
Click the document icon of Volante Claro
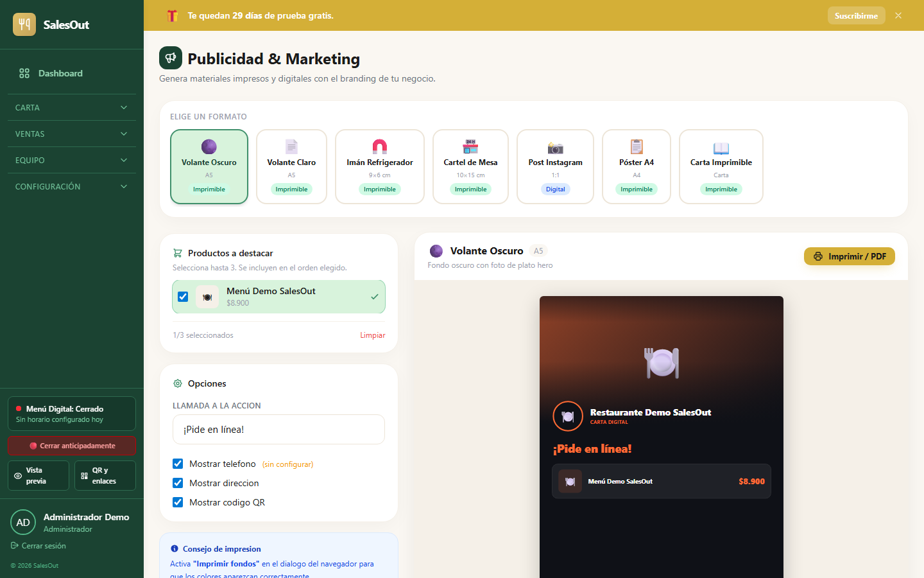point(291,146)
